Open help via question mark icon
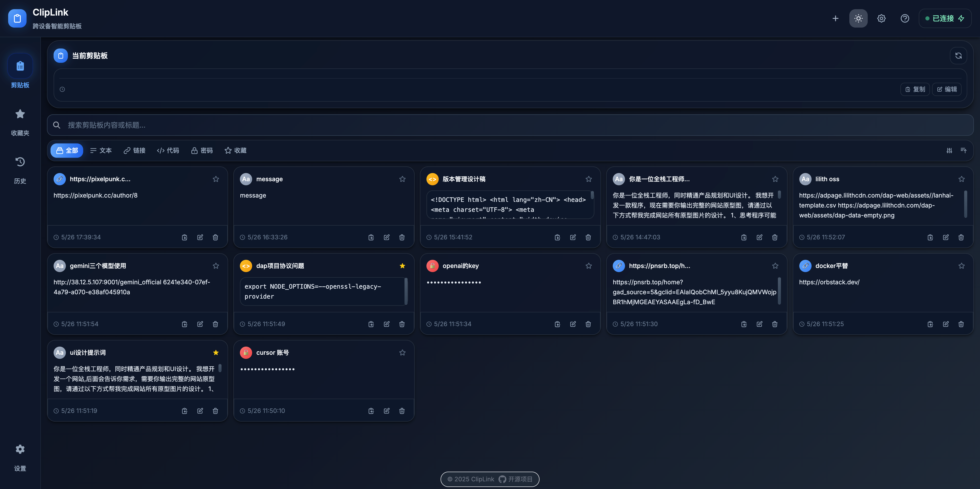Viewport: 980px width, 489px height. (905, 18)
